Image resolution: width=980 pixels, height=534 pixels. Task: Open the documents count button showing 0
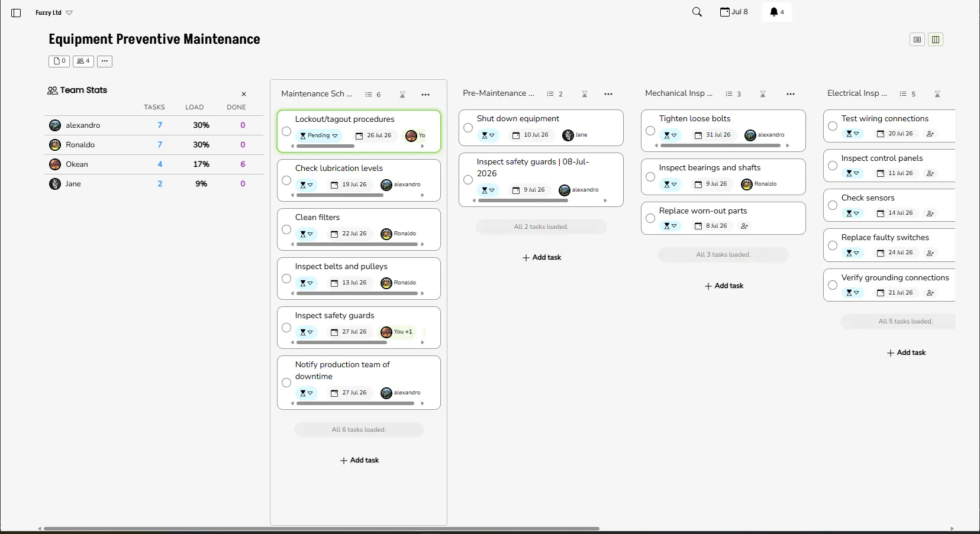coord(59,61)
